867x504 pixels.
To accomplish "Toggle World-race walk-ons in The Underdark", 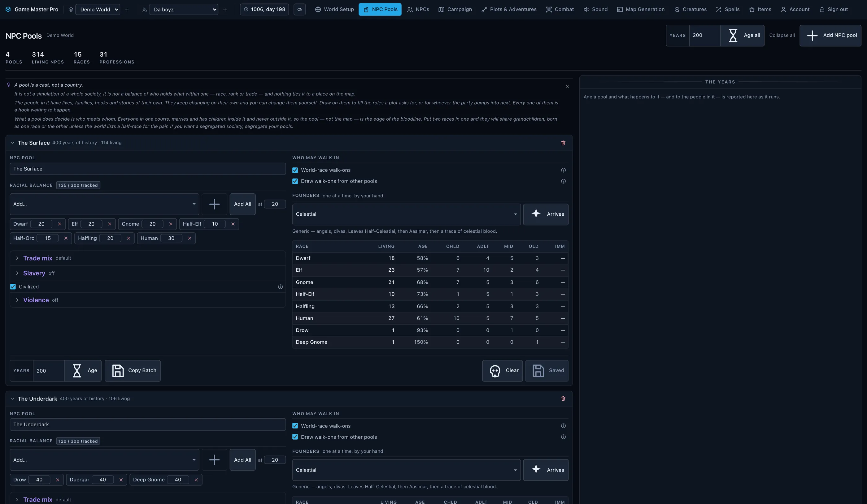I will [295, 426].
